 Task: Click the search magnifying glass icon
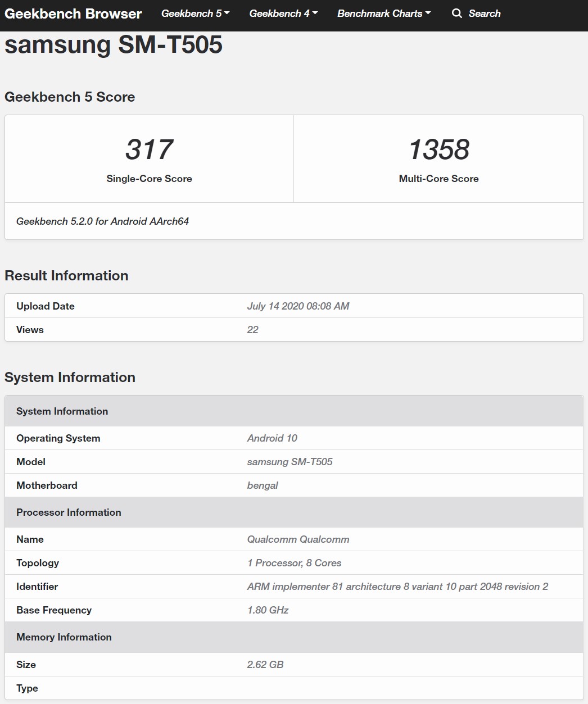(x=456, y=13)
